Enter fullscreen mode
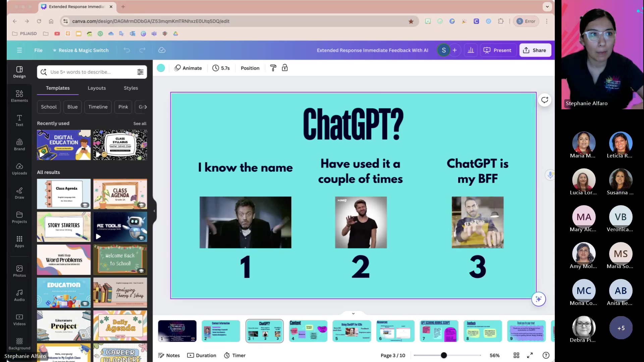 530,355
